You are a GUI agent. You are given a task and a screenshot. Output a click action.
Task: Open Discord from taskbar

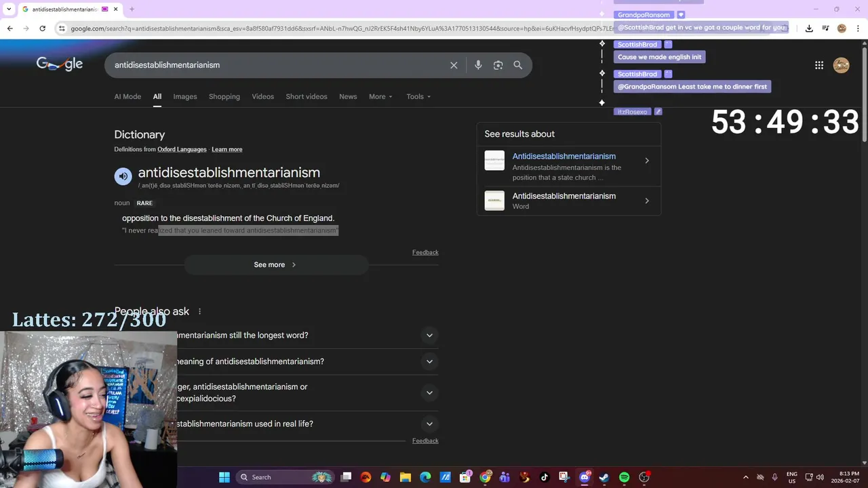coord(585,477)
